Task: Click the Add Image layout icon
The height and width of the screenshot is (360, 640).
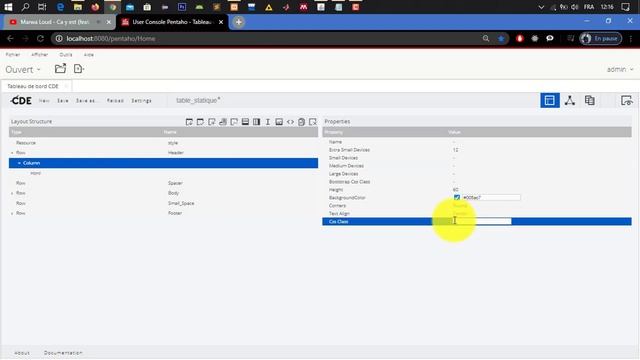Action: 279,122
